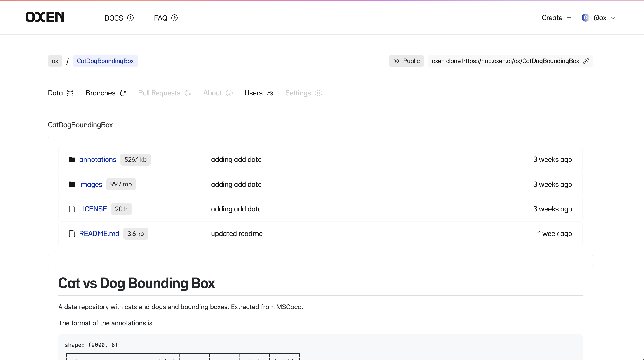
Task: Go to the ox namespace breadcrumb
Action: tap(55, 61)
